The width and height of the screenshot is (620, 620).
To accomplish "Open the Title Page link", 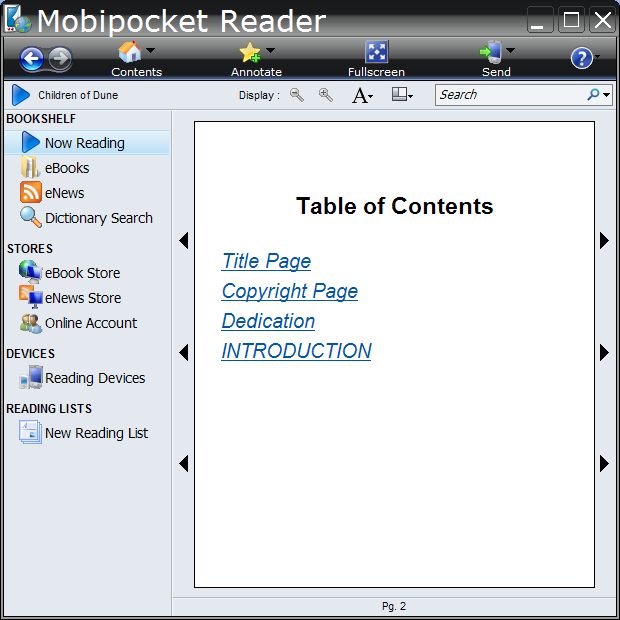I will [x=266, y=261].
